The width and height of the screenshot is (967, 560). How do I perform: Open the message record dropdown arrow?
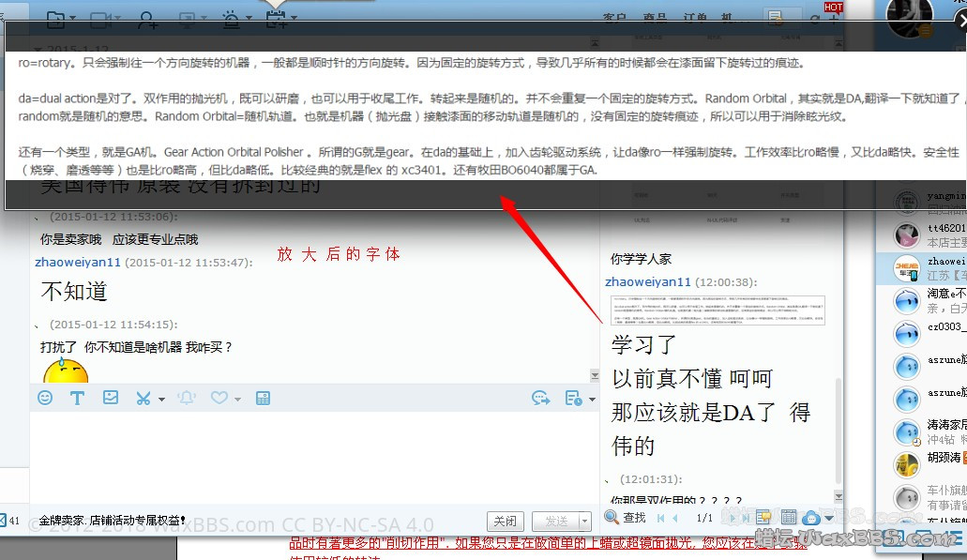pyautogui.click(x=592, y=400)
